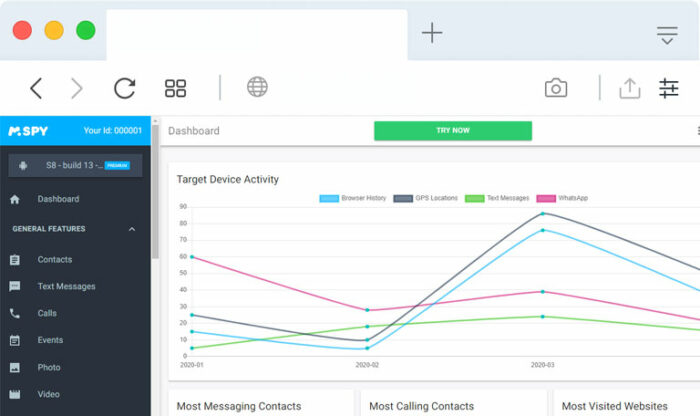Open Events in the sidebar
Viewport: 700px width, 416px height.
coord(50,340)
